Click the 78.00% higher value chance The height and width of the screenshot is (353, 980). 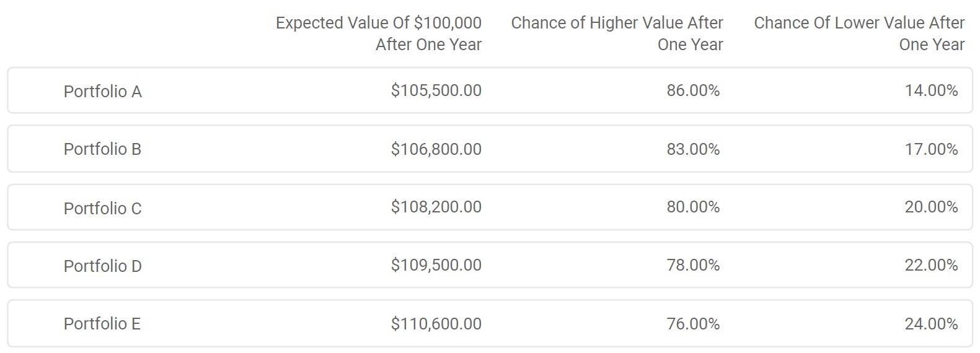tap(693, 265)
